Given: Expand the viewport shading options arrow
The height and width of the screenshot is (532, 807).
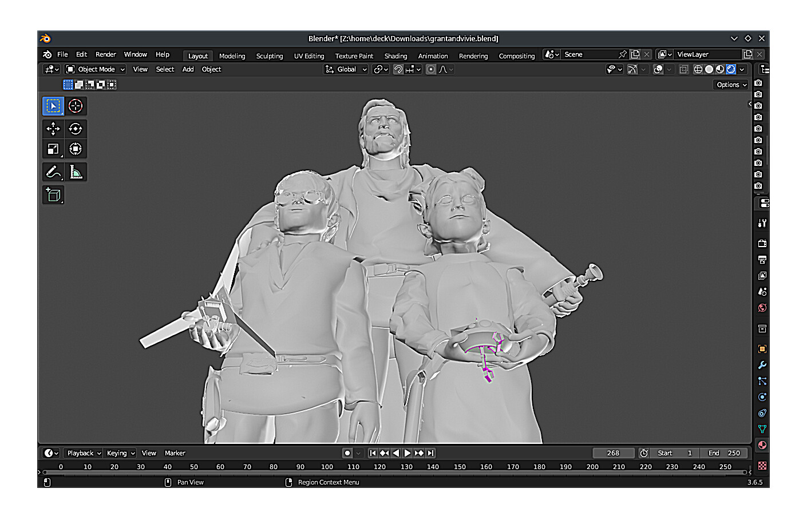Looking at the screenshot, I should (742, 69).
